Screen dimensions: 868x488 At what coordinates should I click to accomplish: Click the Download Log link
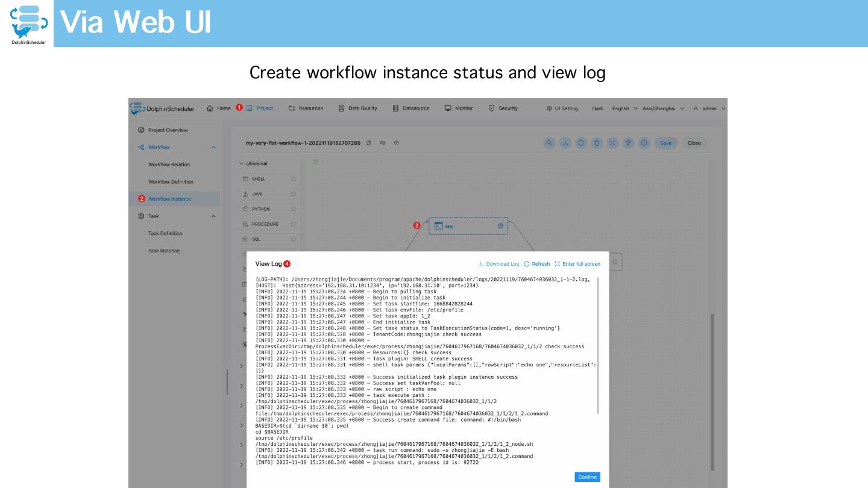[498, 264]
